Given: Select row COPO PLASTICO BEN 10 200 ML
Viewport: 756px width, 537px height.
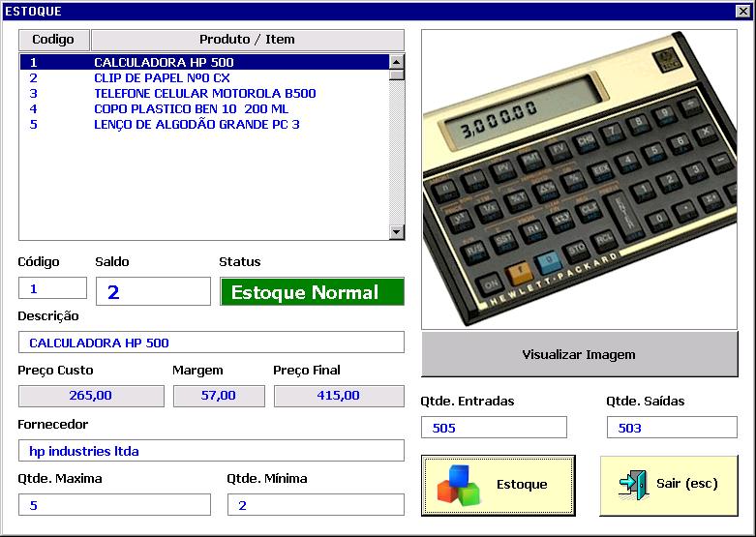Looking at the screenshot, I should (x=204, y=109).
